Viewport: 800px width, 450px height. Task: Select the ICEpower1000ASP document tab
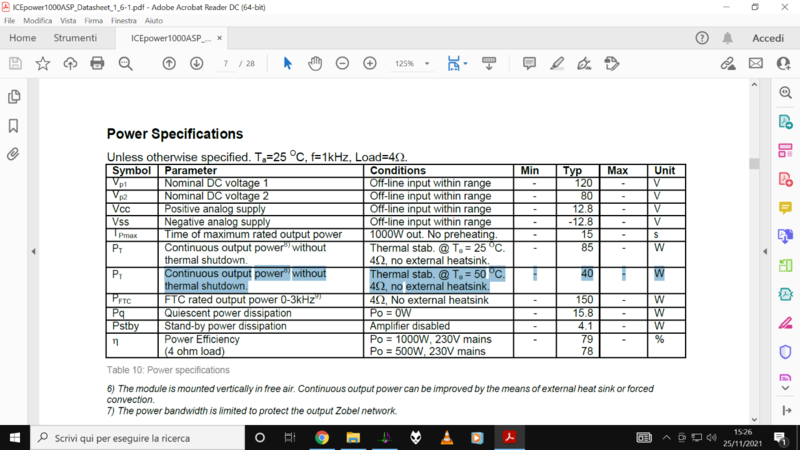coord(170,38)
